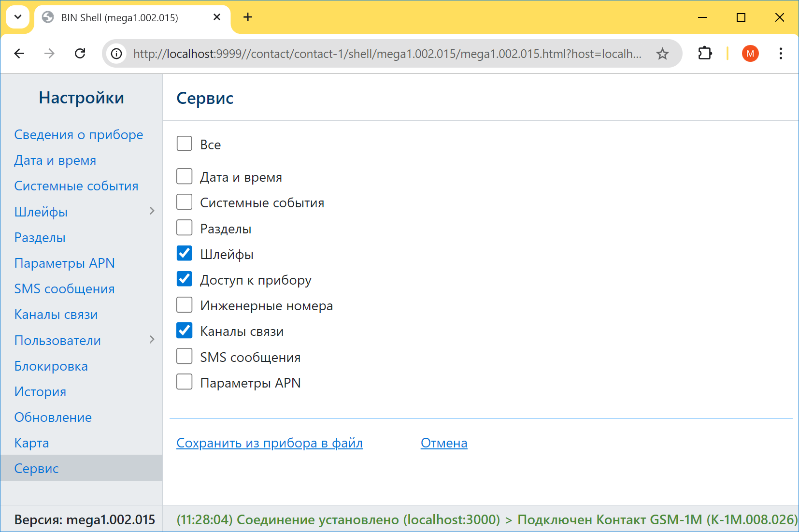This screenshot has height=532, width=799.
Task: Open Сведения о приборе in the sidebar
Action: click(79, 135)
